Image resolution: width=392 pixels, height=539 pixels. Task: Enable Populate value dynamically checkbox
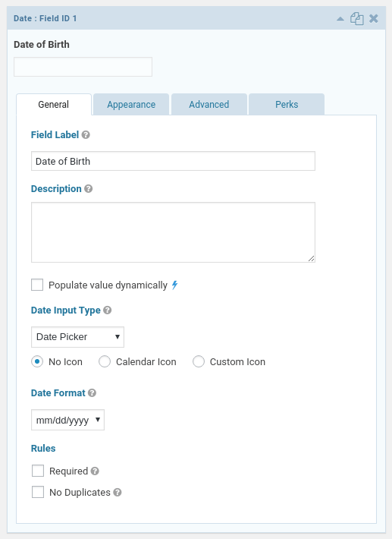click(x=37, y=285)
